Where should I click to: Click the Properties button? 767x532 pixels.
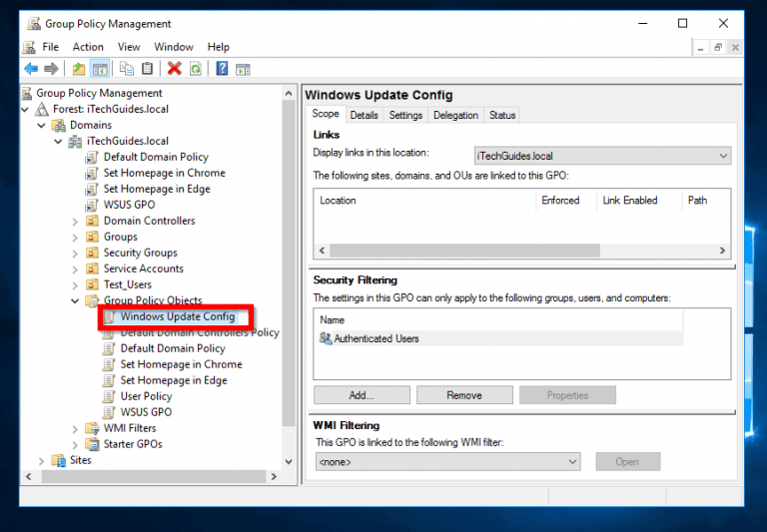(567, 395)
